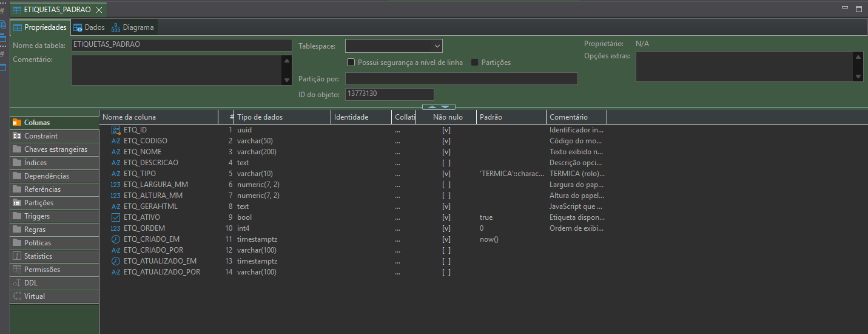Switch to the Dados tab

tap(89, 27)
